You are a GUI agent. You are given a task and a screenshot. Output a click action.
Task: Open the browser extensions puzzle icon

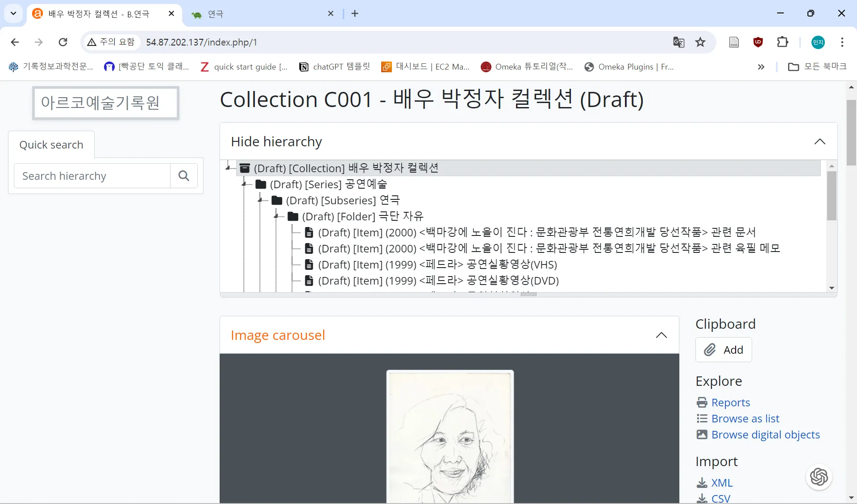click(782, 42)
